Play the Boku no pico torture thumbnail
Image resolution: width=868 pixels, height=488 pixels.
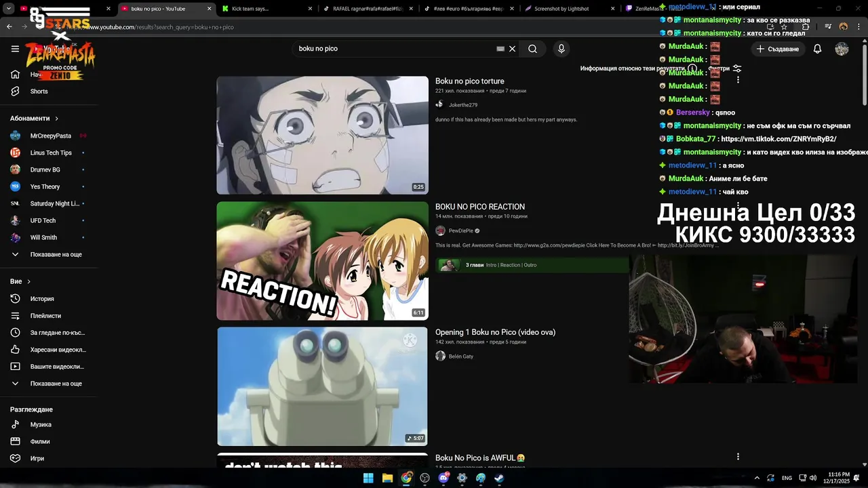coord(322,135)
